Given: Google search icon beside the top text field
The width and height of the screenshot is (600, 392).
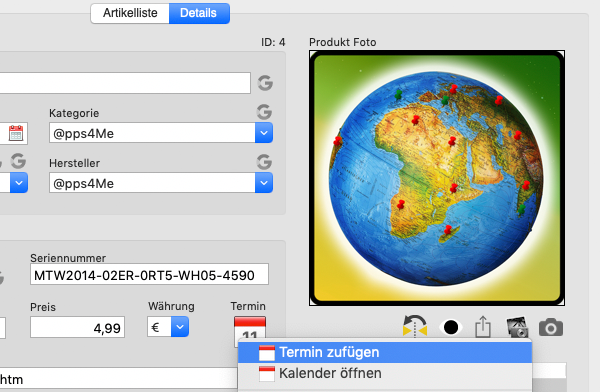Looking at the screenshot, I should pos(265,83).
